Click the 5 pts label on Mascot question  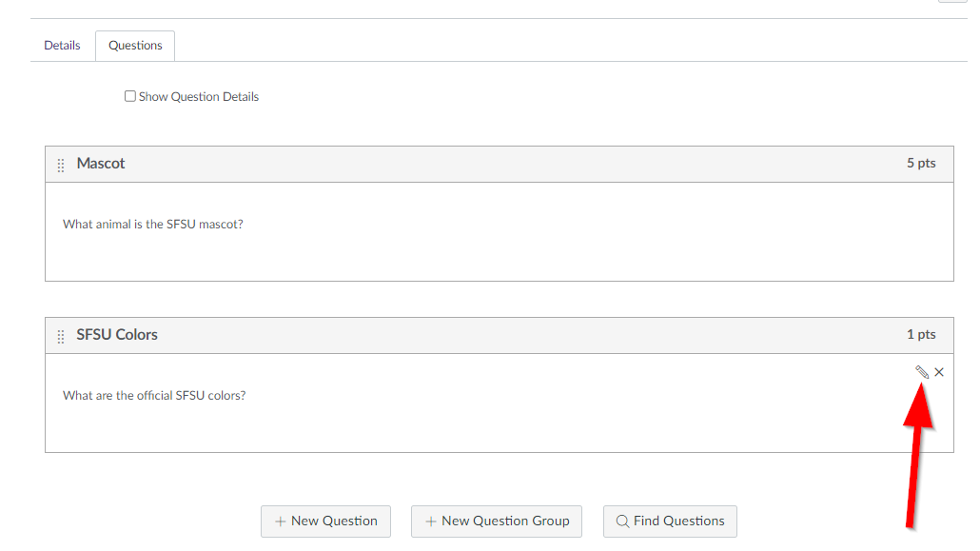point(920,163)
